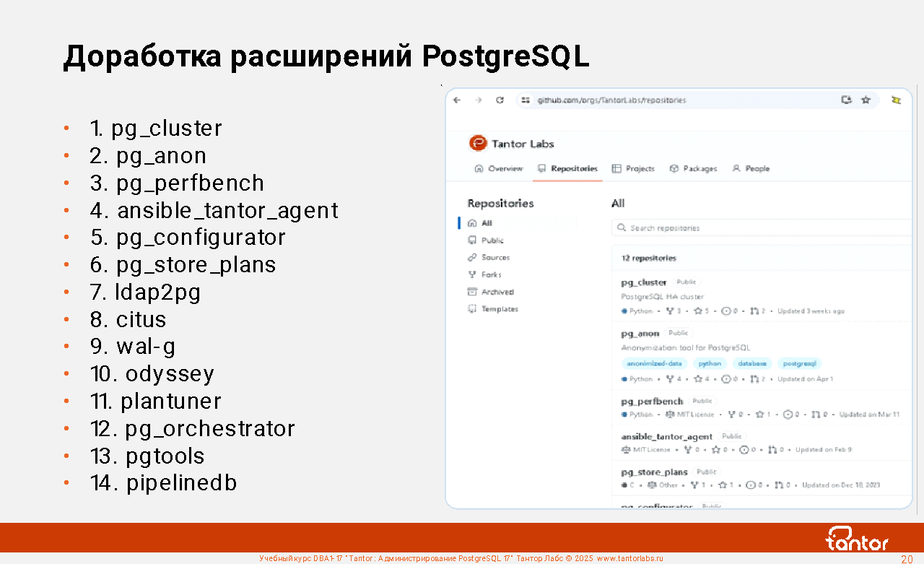The width and height of the screenshot is (924, 564).
Task: Filter repositories by Public
Action: point(492,240)
